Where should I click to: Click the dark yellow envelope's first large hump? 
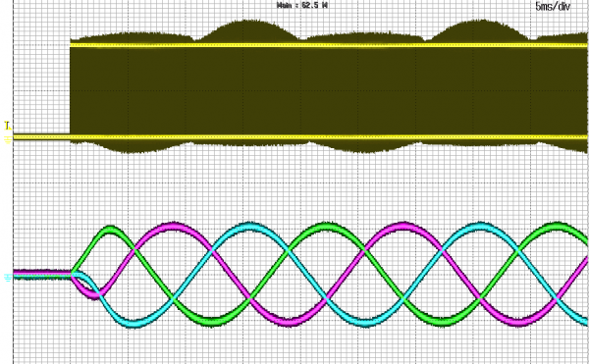(246, 29)
